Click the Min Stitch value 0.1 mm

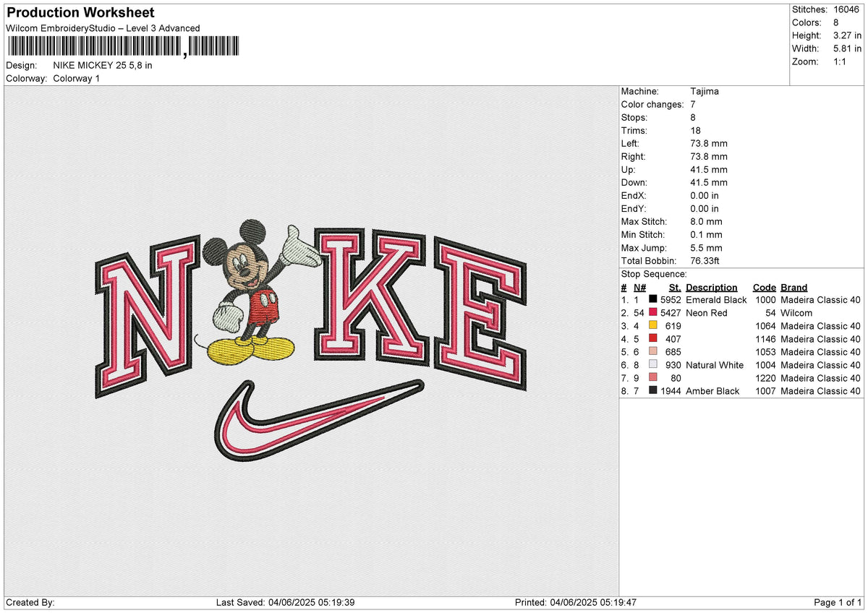coord(706,235)
